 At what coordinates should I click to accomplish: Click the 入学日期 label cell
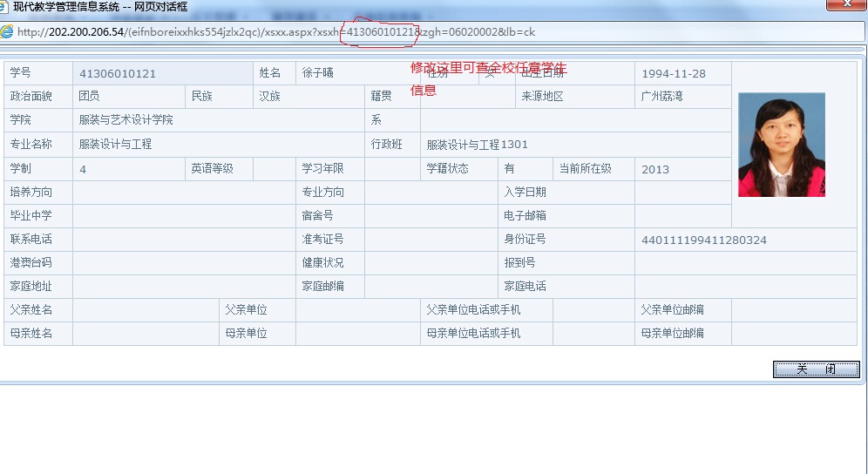(x=566, y=193)
